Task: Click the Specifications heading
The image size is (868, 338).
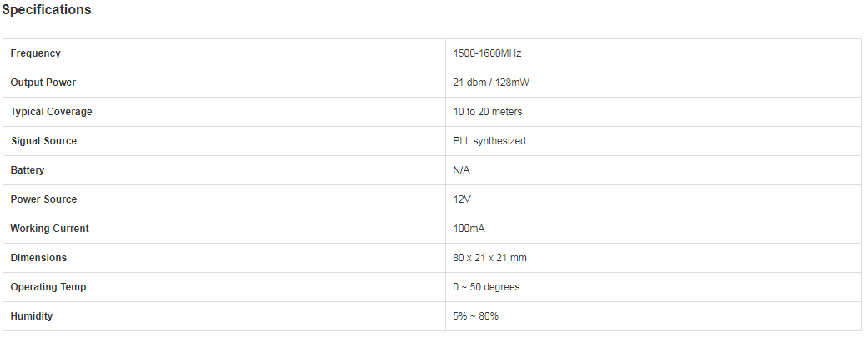Action: coord(47,10)
